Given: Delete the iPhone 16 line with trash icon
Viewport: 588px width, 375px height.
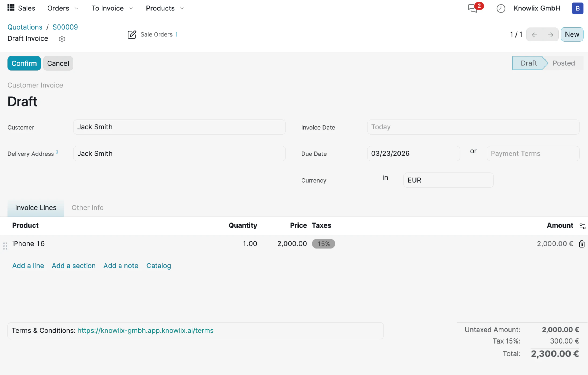Looking at the screenshot, I should (x=581, y=244).
